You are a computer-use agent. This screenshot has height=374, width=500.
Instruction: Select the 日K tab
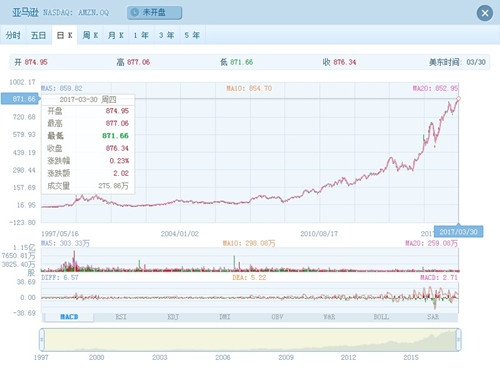point(65,35)
